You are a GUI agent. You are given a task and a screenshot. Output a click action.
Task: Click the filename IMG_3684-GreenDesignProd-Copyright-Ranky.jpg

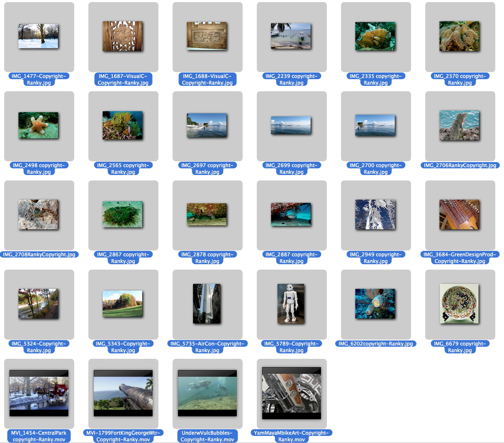pos(460,258)
